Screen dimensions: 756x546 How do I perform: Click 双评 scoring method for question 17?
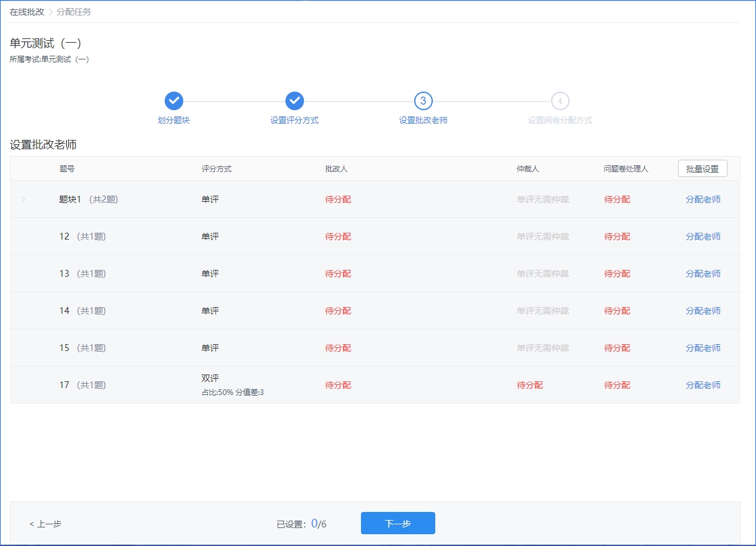(x=210, y=378)
